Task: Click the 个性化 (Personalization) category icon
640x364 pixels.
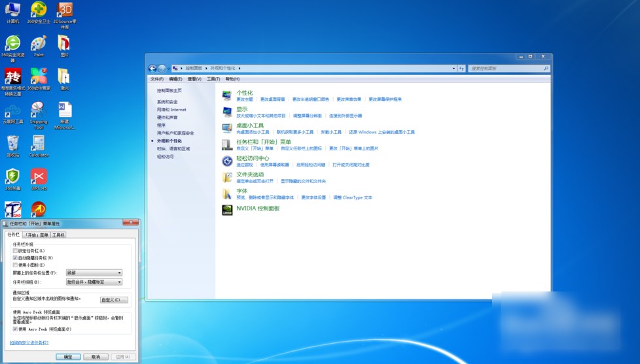Action: pyautogui.click(x=227, y=95)
